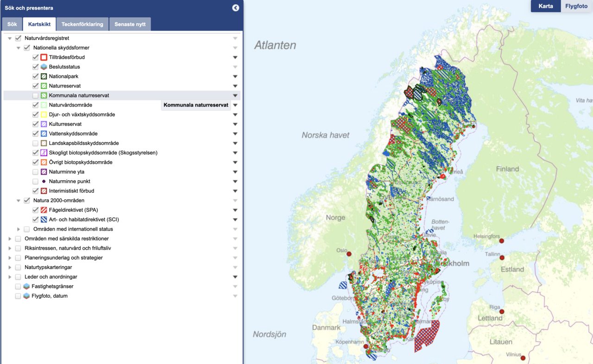This screenshot has height=364, width=593.
Task: Collapse the Natura 2000-områden tree node
Action: tap(19, 201)
